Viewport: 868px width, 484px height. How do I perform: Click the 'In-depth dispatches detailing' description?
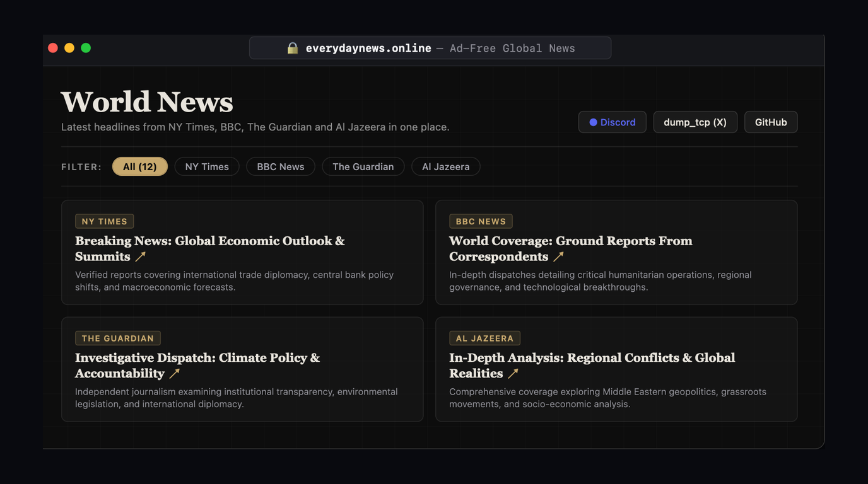pos(601,281)
